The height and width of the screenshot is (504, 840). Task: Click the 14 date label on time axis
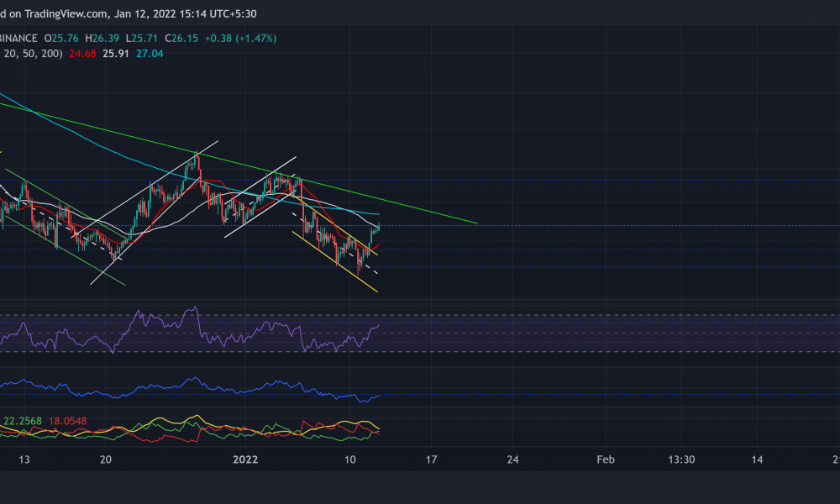point(757,459)
